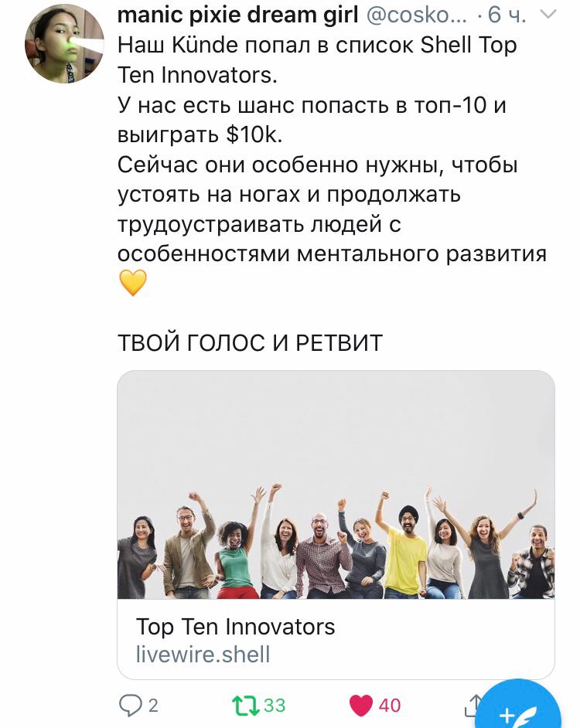The width and height of the screenshot is (580, 728).
Task: Tap the share arrow icon
Action: tap(474, 706)
